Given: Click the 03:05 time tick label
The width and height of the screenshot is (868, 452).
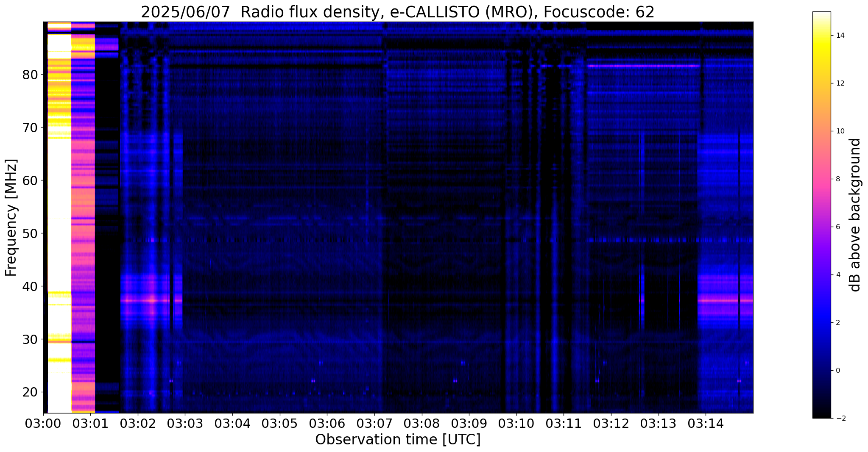Looking at the screenshot, I should (279, 424).
